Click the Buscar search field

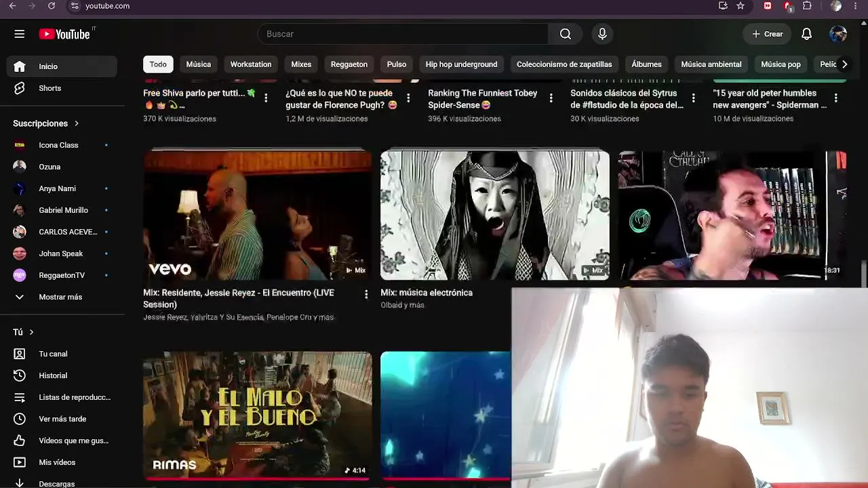coord(403,34)
